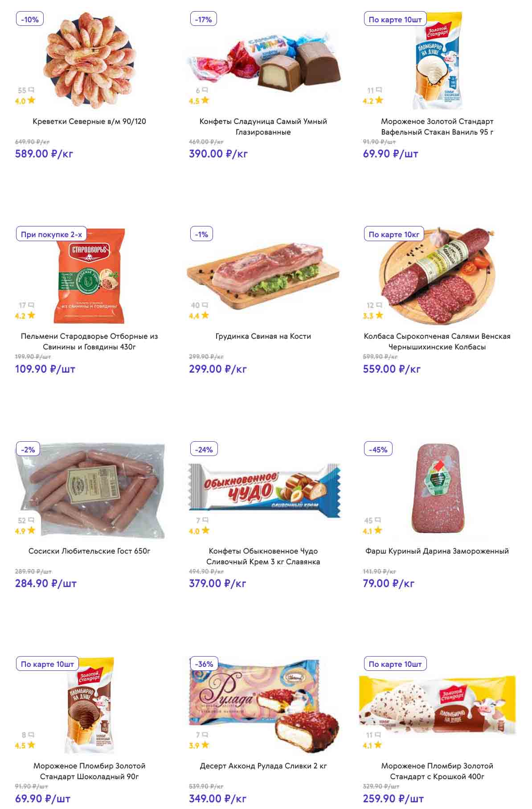
Task: Open the Стародворье dumplings package image
Action: coord(91,276)
